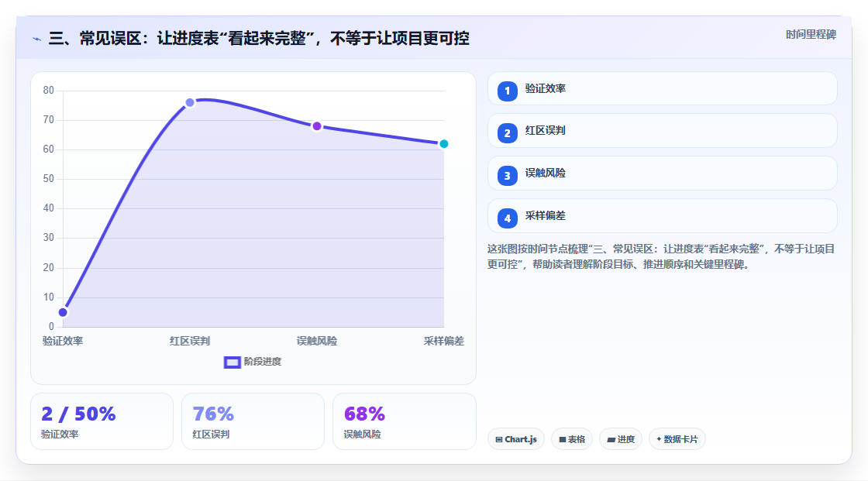Viewport: 868px width, 481px height.
Task: Click the 进度 tag chip
Action: pyautogui.click(x=621, y=439)
